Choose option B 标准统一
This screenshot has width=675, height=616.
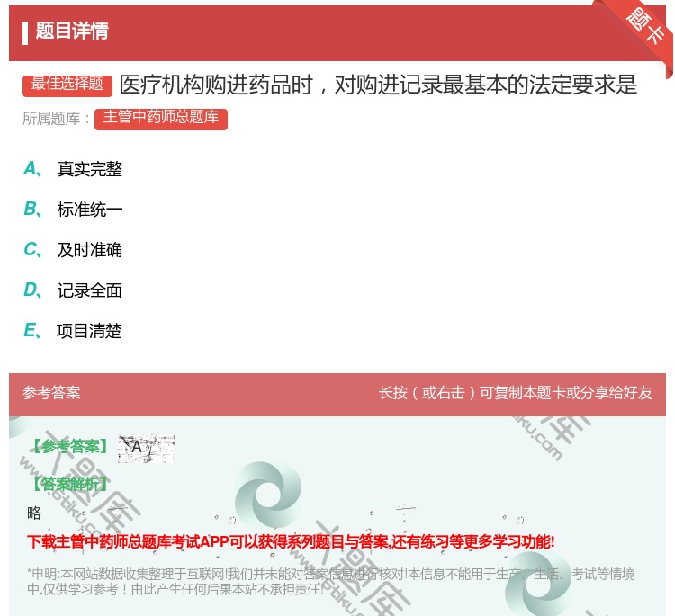pos(89,210)
